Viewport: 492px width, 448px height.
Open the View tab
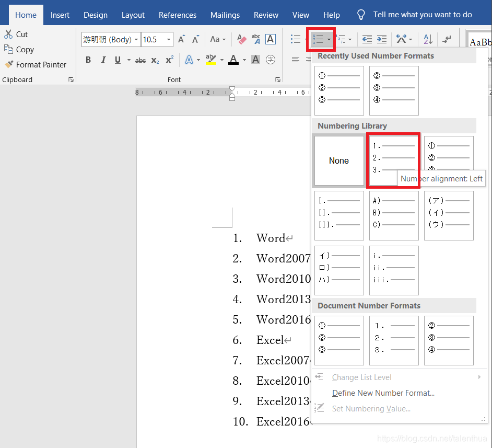click(x=301, y=15)
